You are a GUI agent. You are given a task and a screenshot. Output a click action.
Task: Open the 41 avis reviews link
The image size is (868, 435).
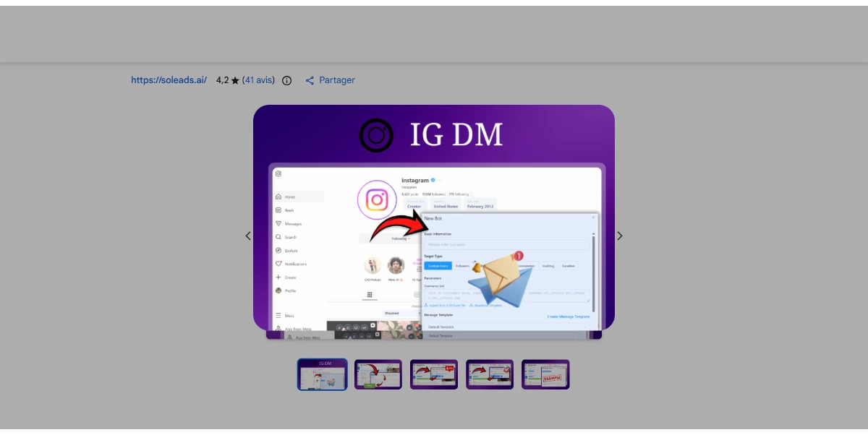click(x=258, y=80)
